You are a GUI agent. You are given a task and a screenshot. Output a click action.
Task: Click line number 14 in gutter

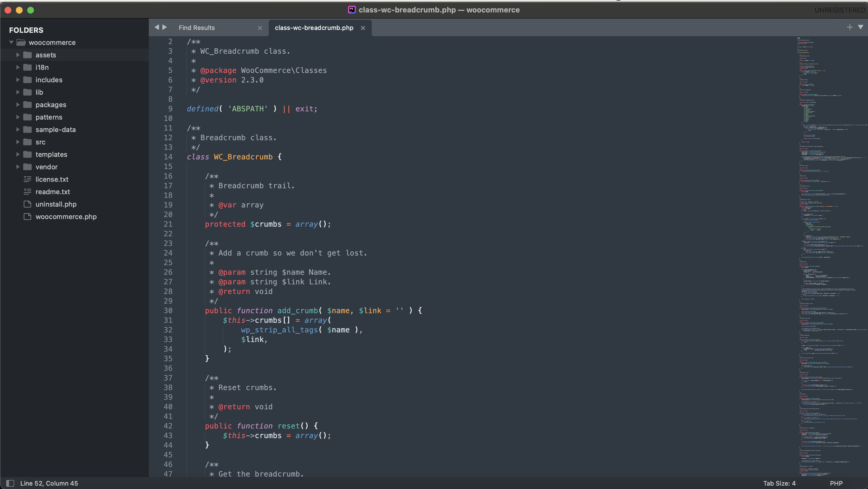tap(168, 157)
